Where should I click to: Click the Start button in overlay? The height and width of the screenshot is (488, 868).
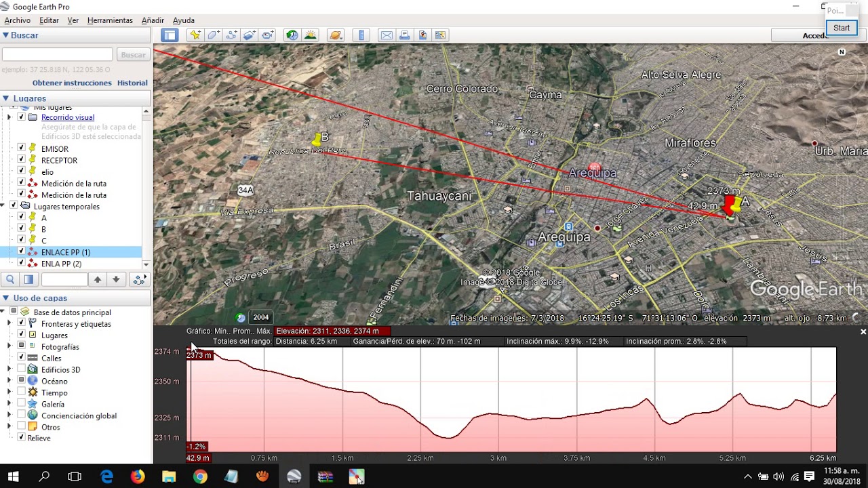842,28
